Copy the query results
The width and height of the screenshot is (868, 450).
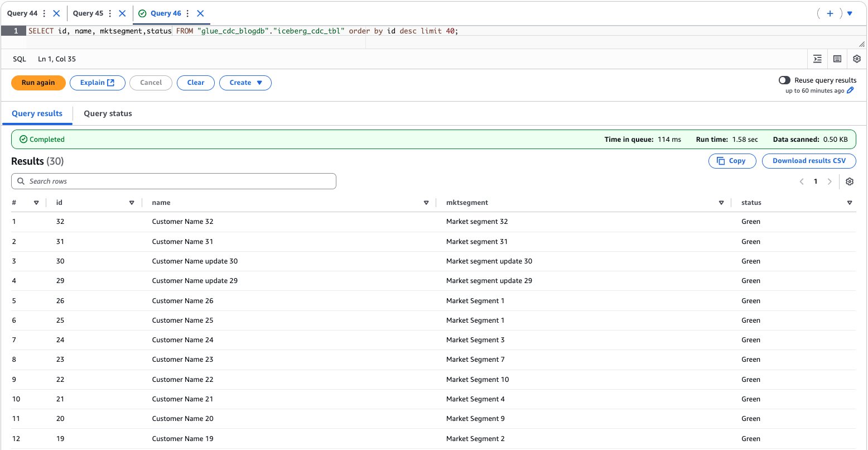[732, 161]
